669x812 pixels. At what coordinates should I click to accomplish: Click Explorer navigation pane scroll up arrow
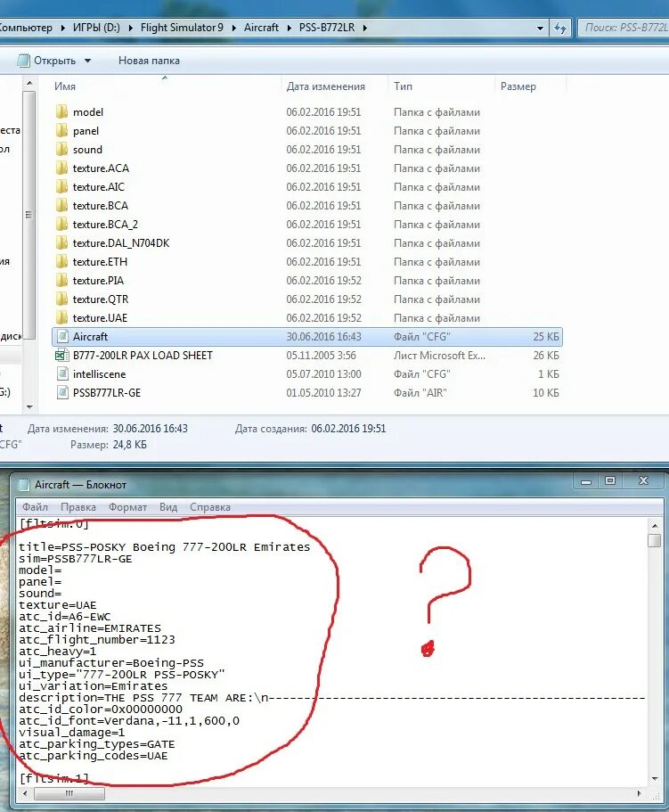click(29, 83)
